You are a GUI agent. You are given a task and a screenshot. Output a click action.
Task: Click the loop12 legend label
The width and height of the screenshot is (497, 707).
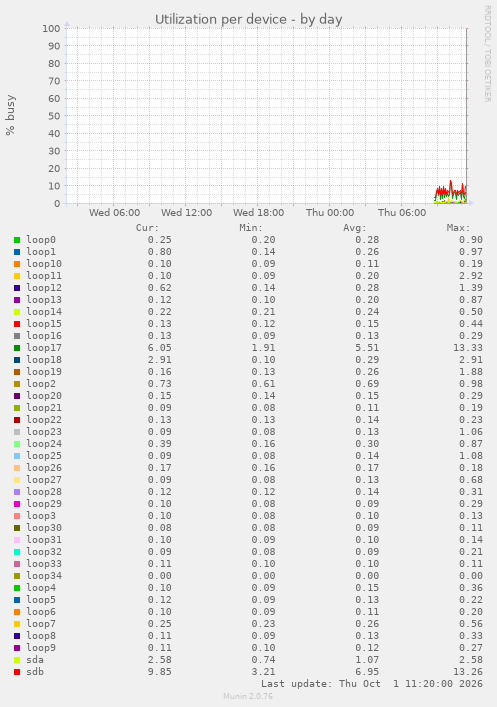click(x=44, y=288)
